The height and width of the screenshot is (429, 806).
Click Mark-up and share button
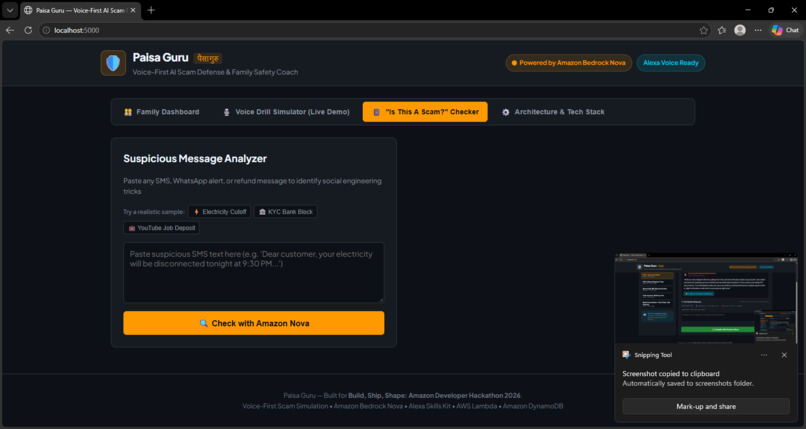pyautogui.click(x=706, y=406)
